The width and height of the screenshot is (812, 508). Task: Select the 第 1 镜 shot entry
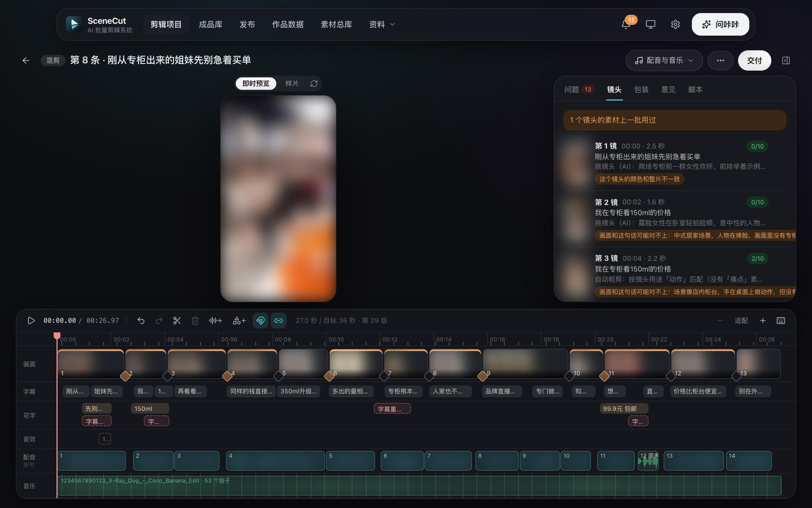[674, 162]
